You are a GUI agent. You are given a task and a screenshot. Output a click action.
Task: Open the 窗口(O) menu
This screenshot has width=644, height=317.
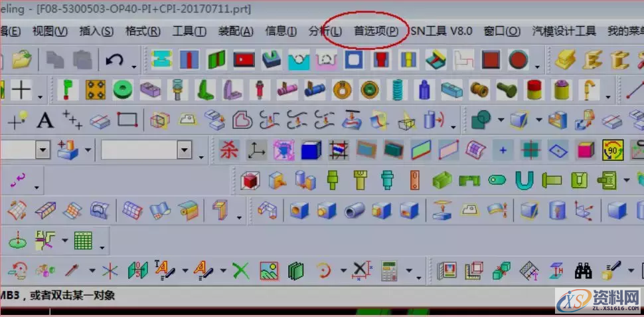click(x=503, y=31)
